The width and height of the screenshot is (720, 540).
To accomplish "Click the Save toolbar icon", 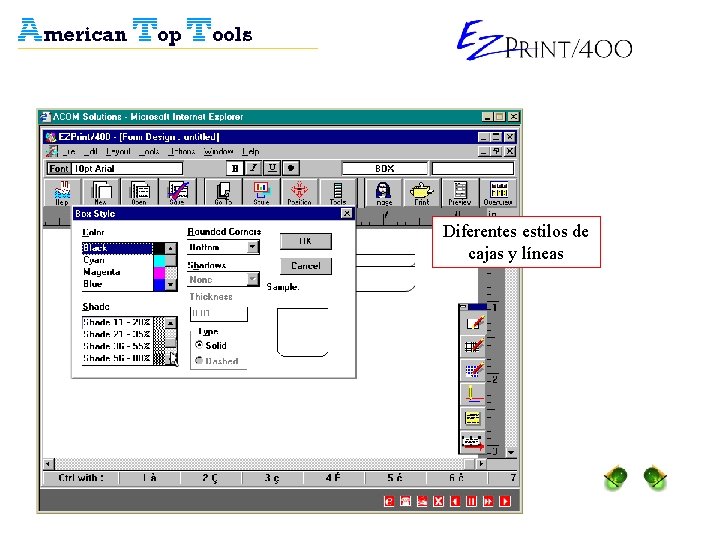I will (x=177, y=192).
